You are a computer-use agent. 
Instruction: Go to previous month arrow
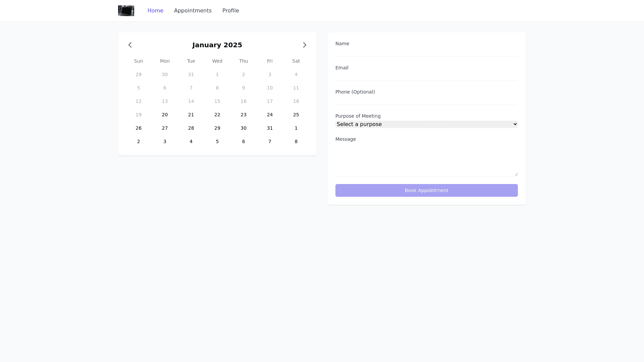pos(130,45)
